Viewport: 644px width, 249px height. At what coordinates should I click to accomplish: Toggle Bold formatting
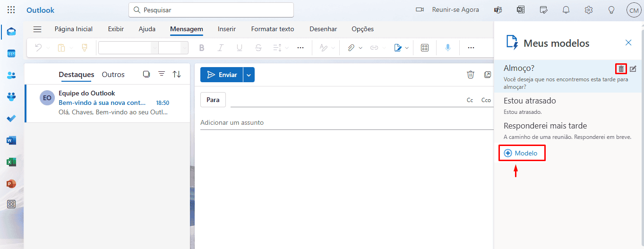pyautogui.click(x=202, y=48)
